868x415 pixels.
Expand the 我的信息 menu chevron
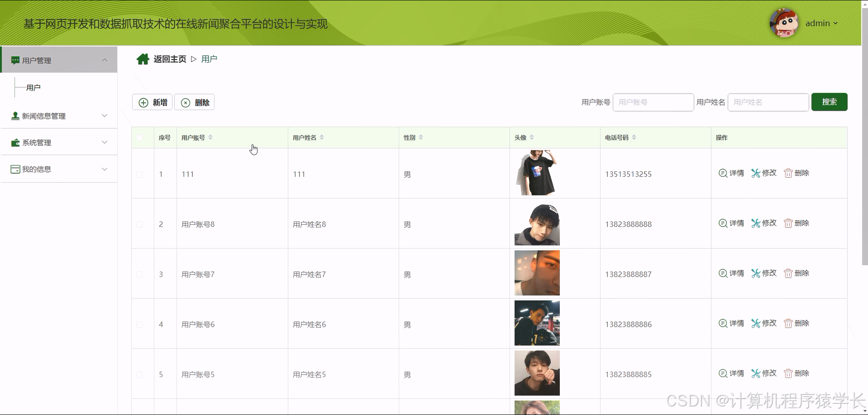105,169
